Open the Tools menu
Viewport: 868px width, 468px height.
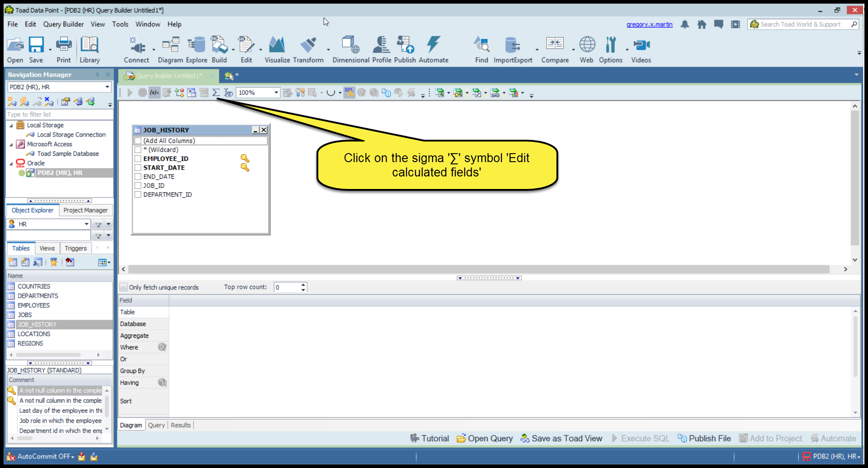click(120, 24)
